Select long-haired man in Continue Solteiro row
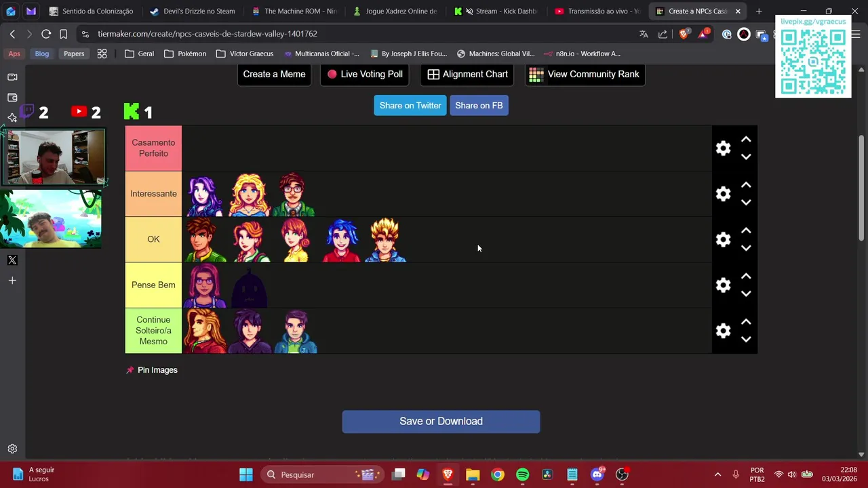Viewport: 868px width, 488px height. [x=205, y=331]
